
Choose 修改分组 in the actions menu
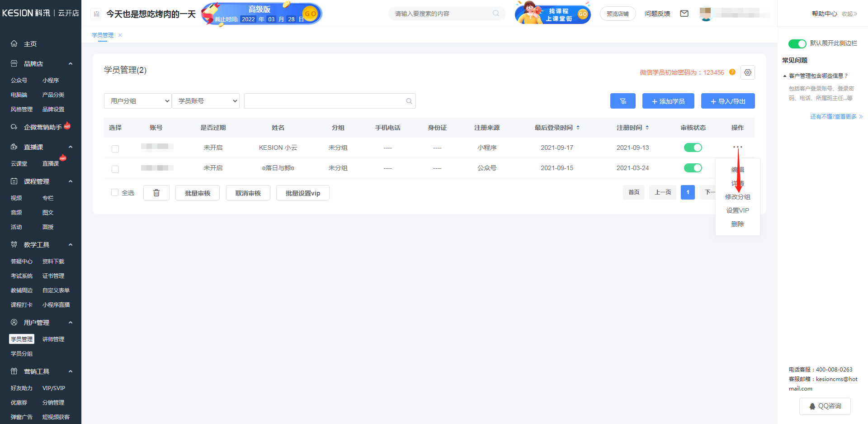(x=737, y=197)
